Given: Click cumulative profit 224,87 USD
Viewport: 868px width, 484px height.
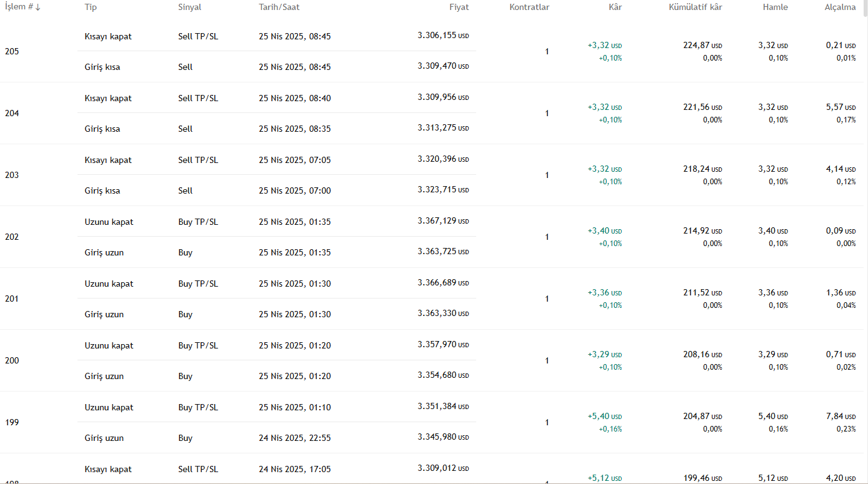Looking at the screenshot, I should click(702, 46).
